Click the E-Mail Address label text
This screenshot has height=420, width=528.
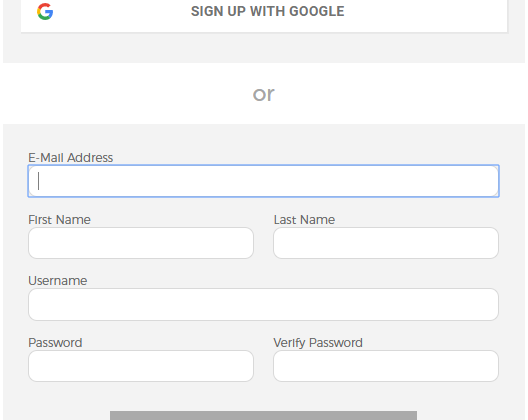(70, 158)
